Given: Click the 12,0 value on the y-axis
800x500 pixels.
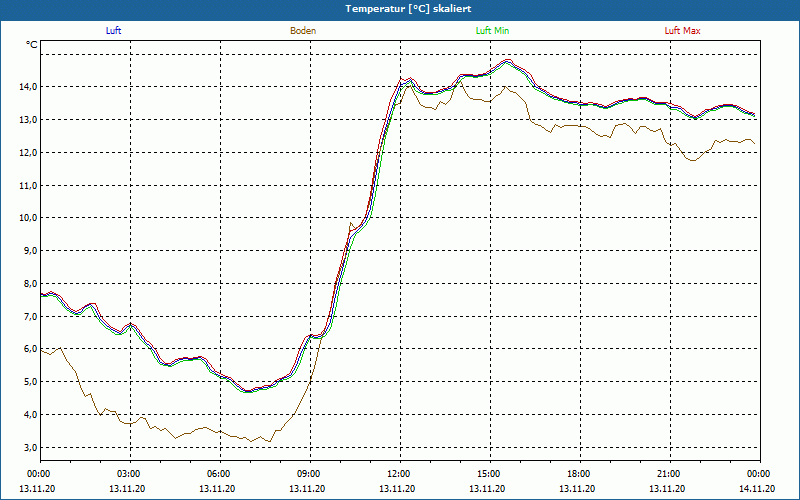Looking at the screenshot, I should (x=30, y=153).
